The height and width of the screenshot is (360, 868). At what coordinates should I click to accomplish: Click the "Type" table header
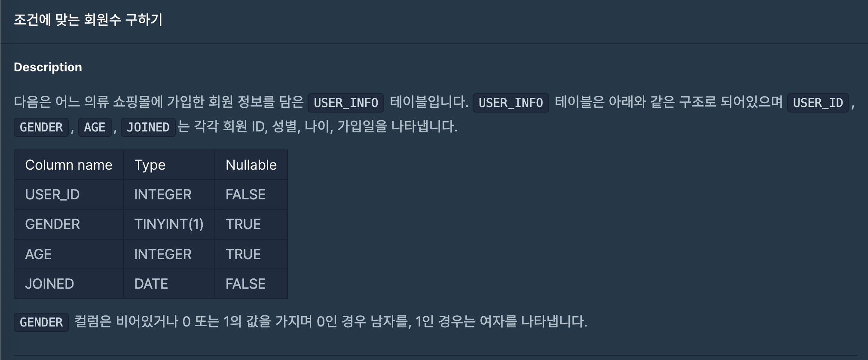pyautogui.click(x=150, y=165)
